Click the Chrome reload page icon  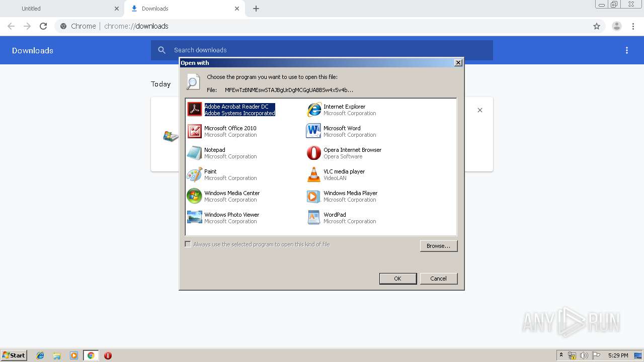tap(43, 26)
